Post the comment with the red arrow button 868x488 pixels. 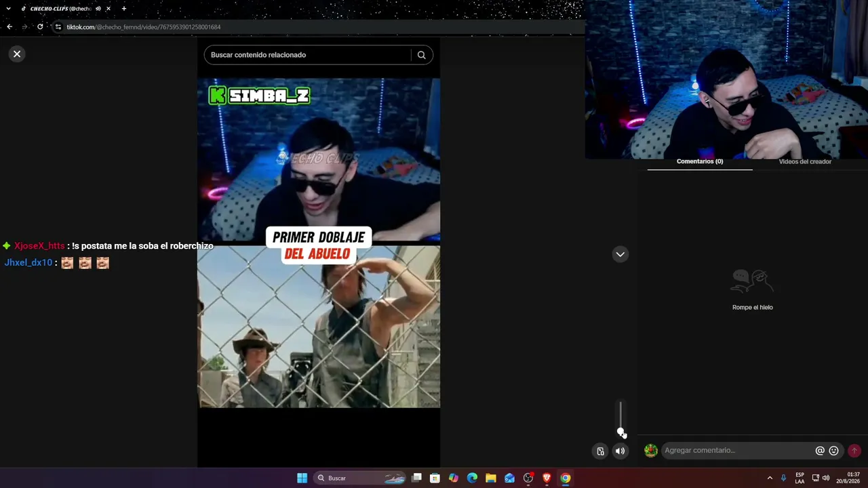point(854,451)
